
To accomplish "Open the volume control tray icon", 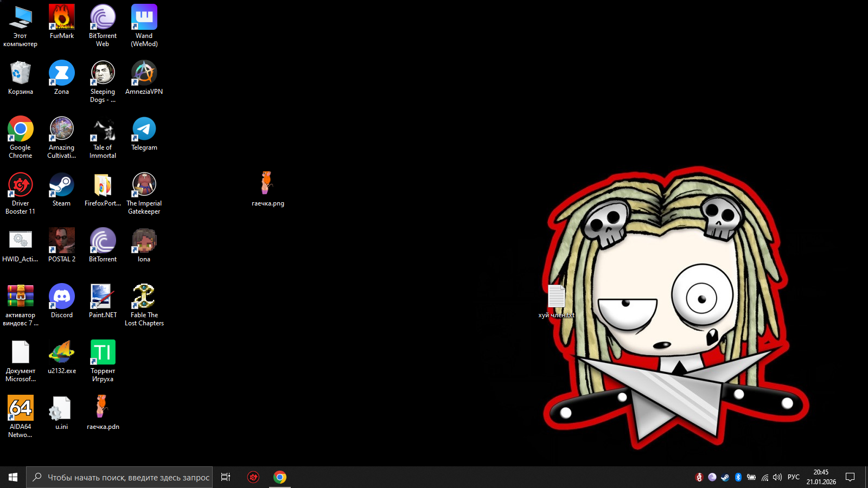I will pos(777,477).
